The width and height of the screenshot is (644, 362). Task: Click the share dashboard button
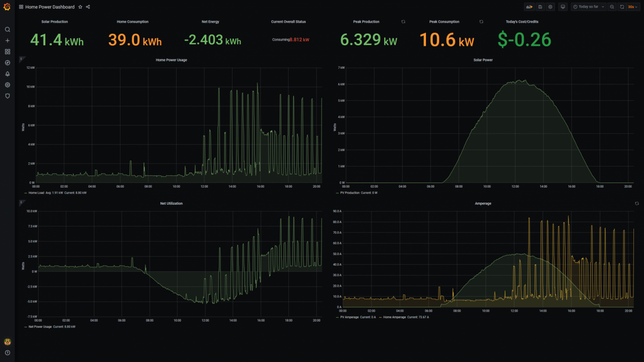pyautogui.click(x=88, y=7)
